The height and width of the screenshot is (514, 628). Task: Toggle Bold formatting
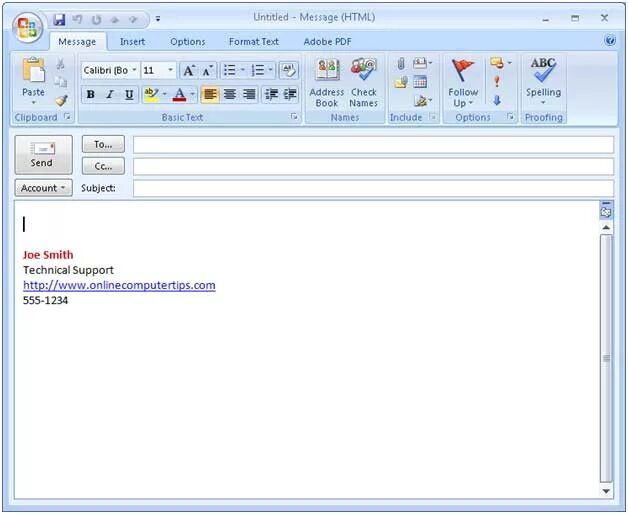pos(91,95)
